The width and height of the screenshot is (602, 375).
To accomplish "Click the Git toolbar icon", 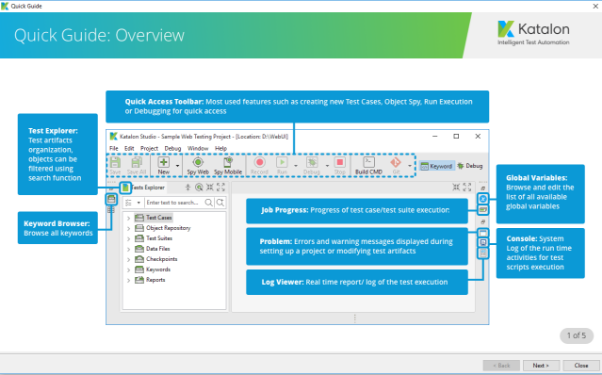I will pyautogui.click(x=395, y=162).
